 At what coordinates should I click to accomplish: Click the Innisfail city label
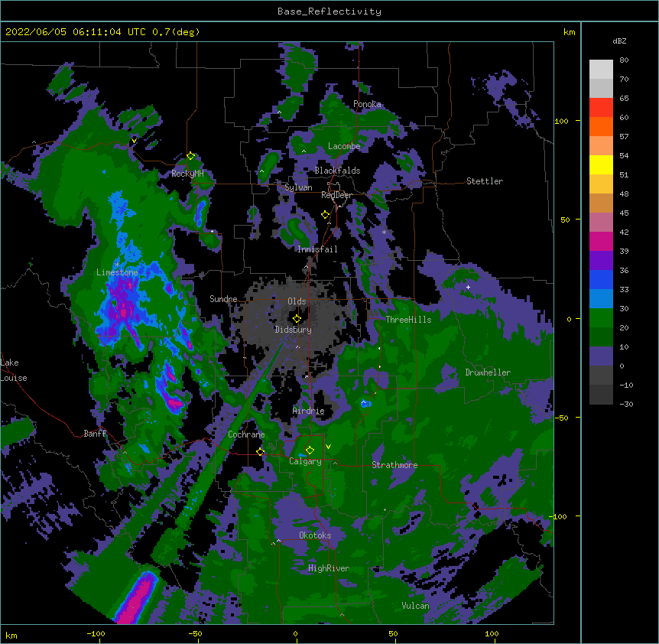point(317,249)
